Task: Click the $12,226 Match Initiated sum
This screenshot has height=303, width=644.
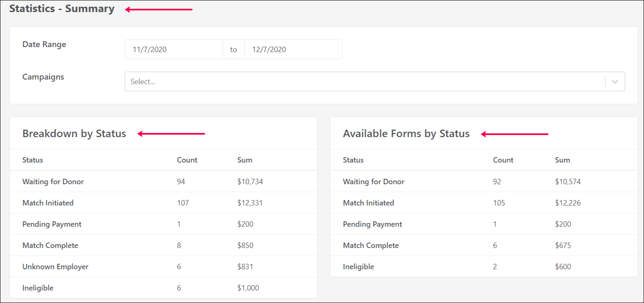Action: point(568,203)
